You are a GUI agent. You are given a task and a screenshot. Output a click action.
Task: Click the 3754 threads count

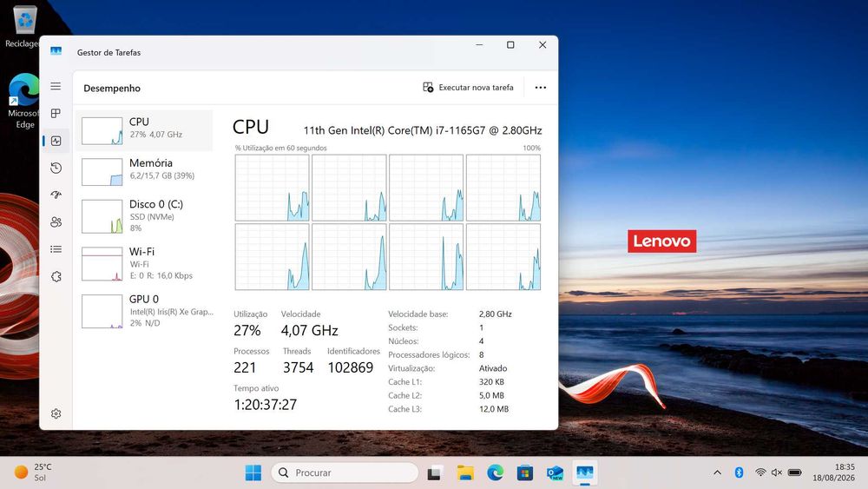[x=299, y=367]
